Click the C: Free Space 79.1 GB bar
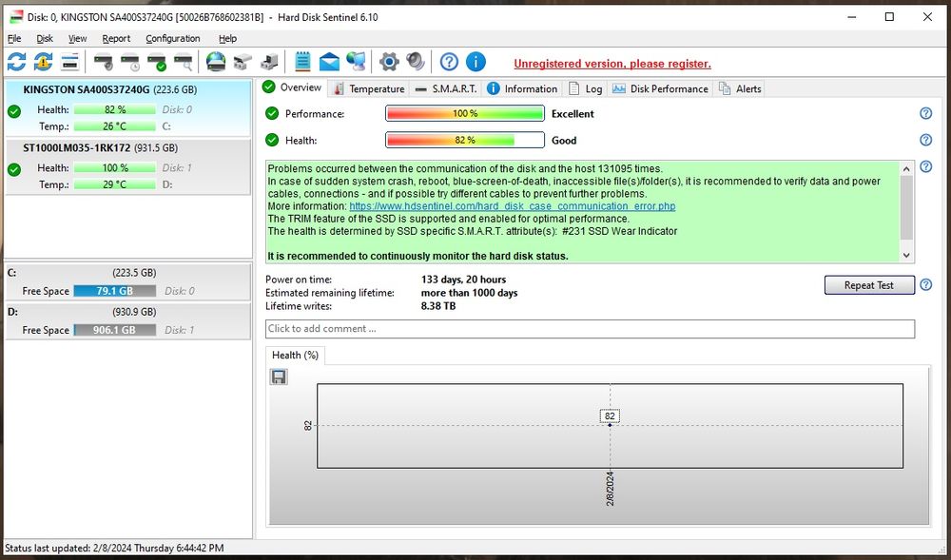This screenshot has height=560, width=951. 115,291
